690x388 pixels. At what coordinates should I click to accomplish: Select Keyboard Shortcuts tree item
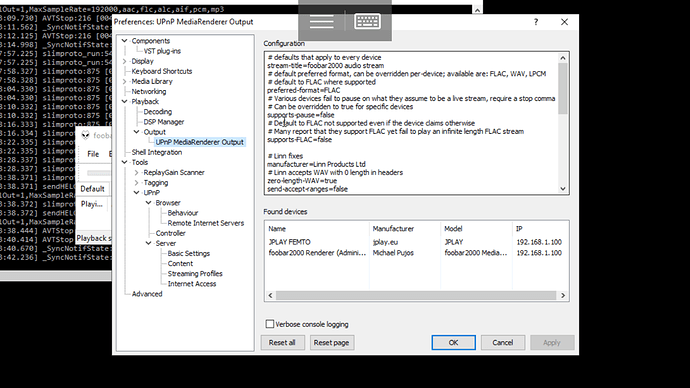(x=161, y=71)
